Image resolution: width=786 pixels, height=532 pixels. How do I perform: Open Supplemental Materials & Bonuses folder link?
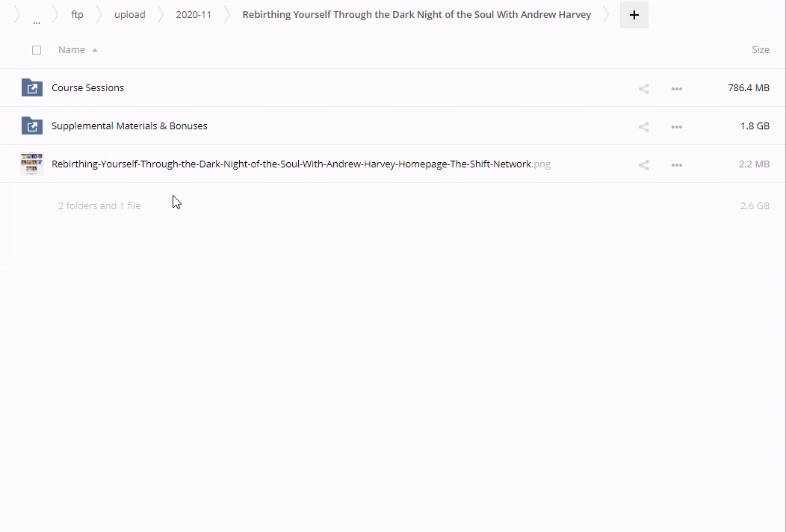tap(129, 126)
